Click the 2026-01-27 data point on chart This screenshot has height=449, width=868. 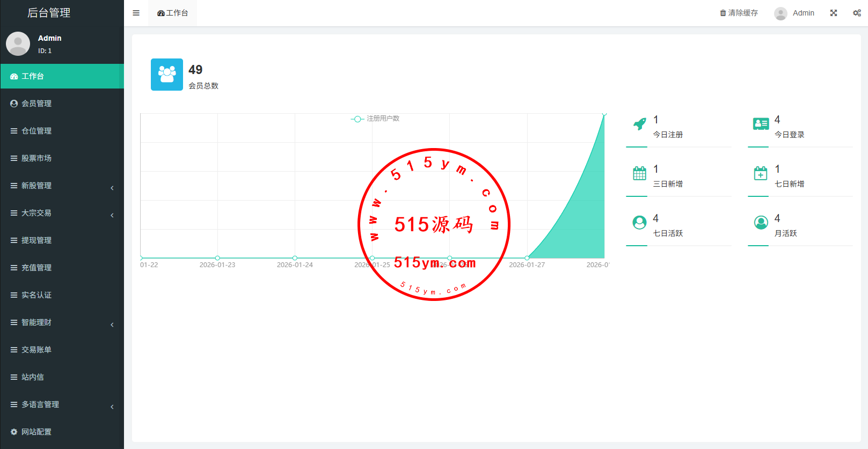(527, 258)
